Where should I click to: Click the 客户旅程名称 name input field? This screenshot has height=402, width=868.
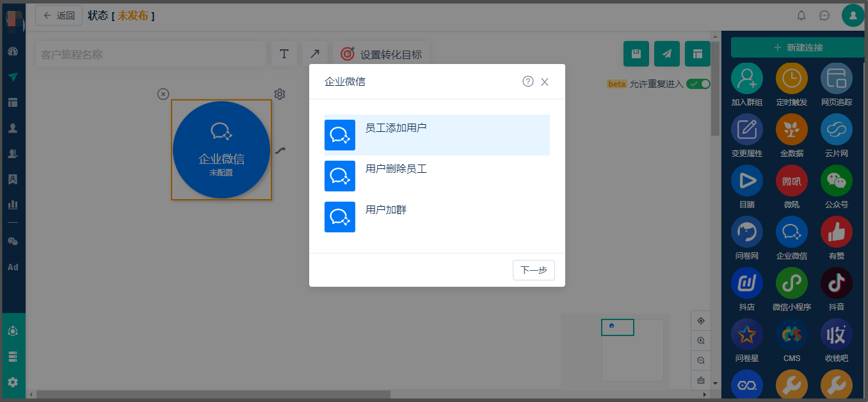tap(150, 54)
